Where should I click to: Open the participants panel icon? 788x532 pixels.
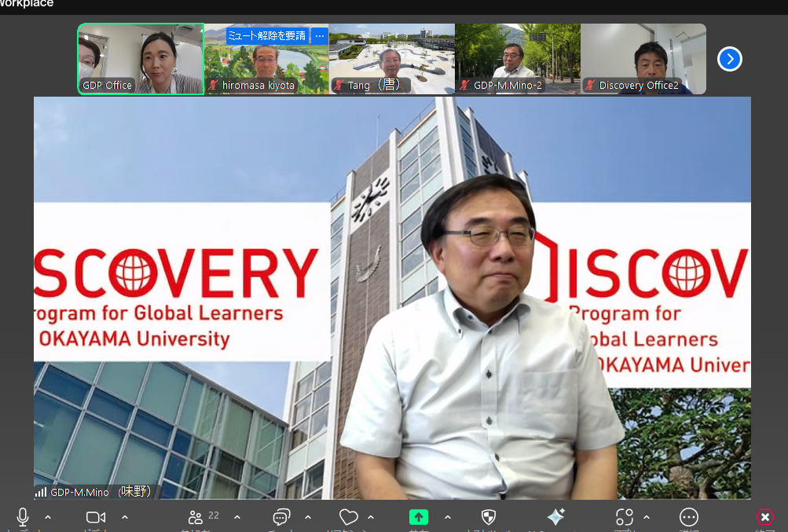coord(196,517)
